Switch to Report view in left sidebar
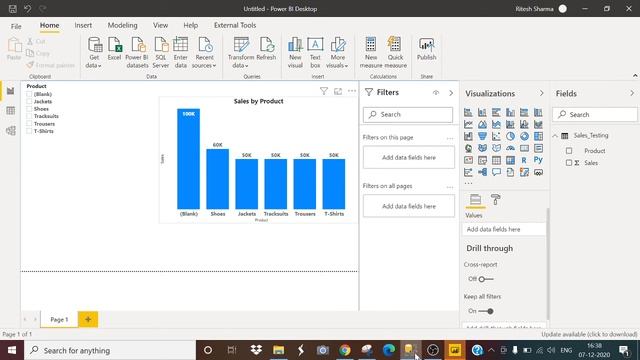640x360 pixels. coord(11,91)
